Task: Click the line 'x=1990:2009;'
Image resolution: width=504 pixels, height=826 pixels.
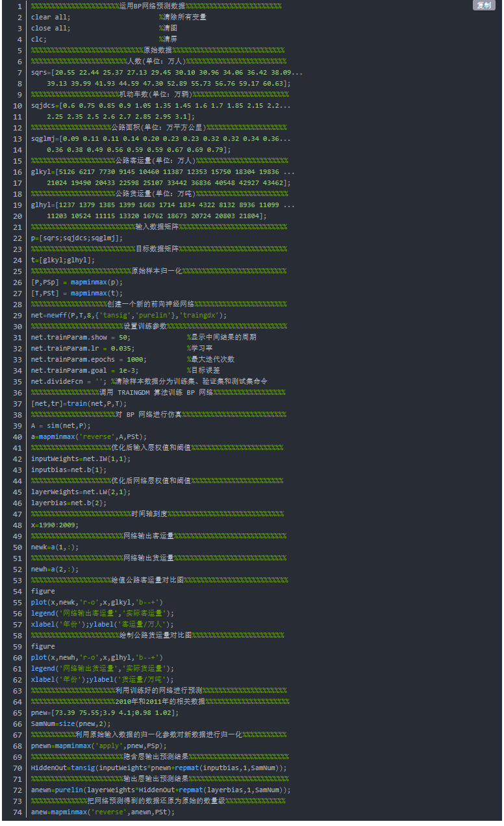Action: 55,525
